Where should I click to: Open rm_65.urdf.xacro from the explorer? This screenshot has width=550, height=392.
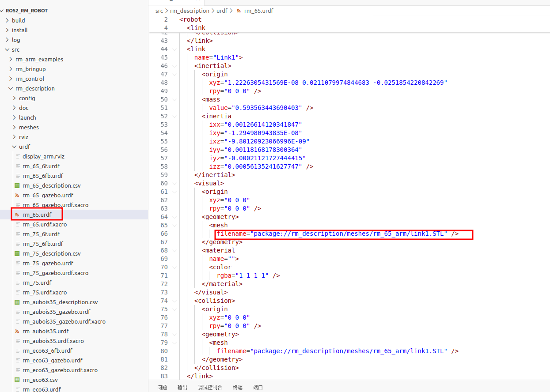(x=45, y=224)
